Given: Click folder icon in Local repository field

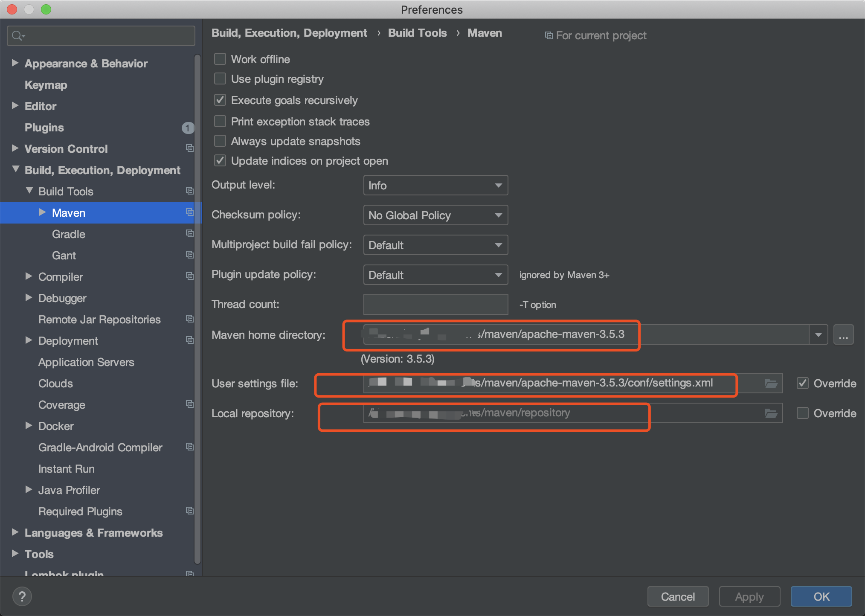Looking at the screenshot, I should (x=771, y=413).
